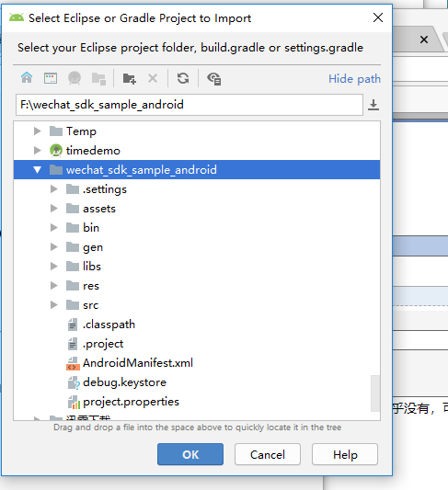
Task: Open recent path history download arrow
Action: click(373, 105)
